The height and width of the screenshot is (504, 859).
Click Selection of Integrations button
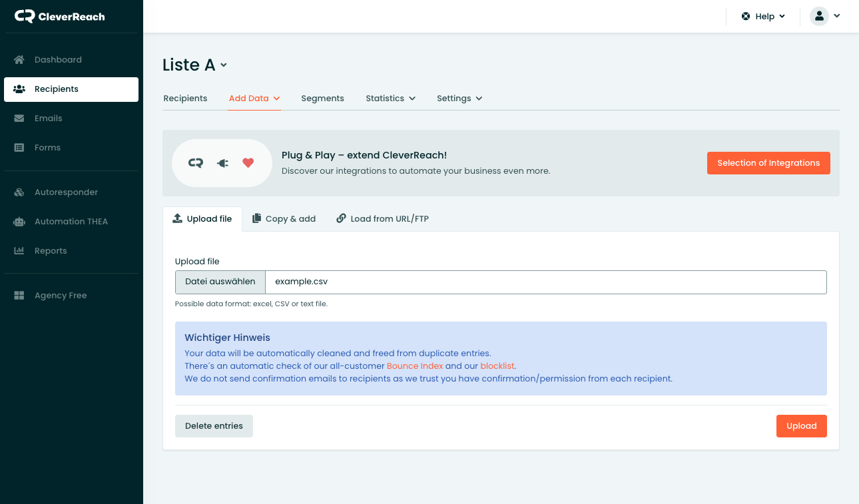point(768,162)
